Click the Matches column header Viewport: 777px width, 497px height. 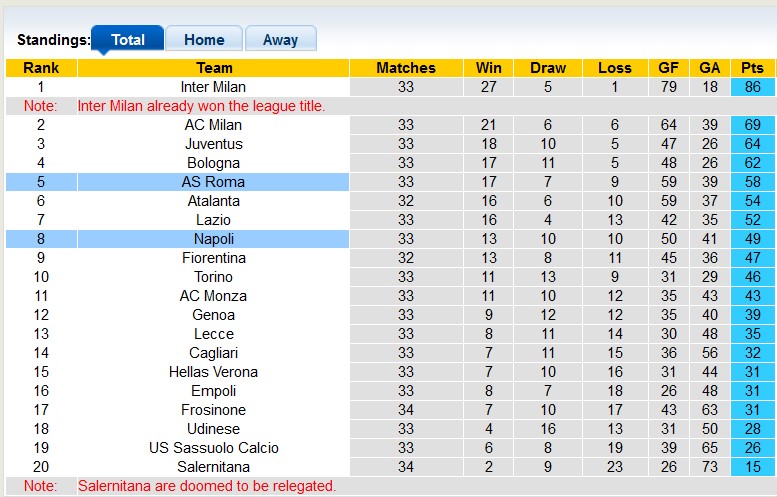[406, 68]
